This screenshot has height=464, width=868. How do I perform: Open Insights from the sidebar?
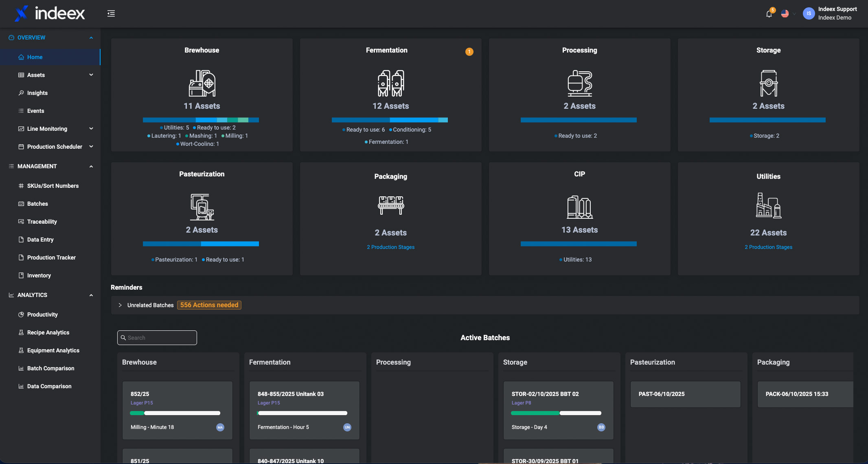pyautogui.click(x=37, y=93)
